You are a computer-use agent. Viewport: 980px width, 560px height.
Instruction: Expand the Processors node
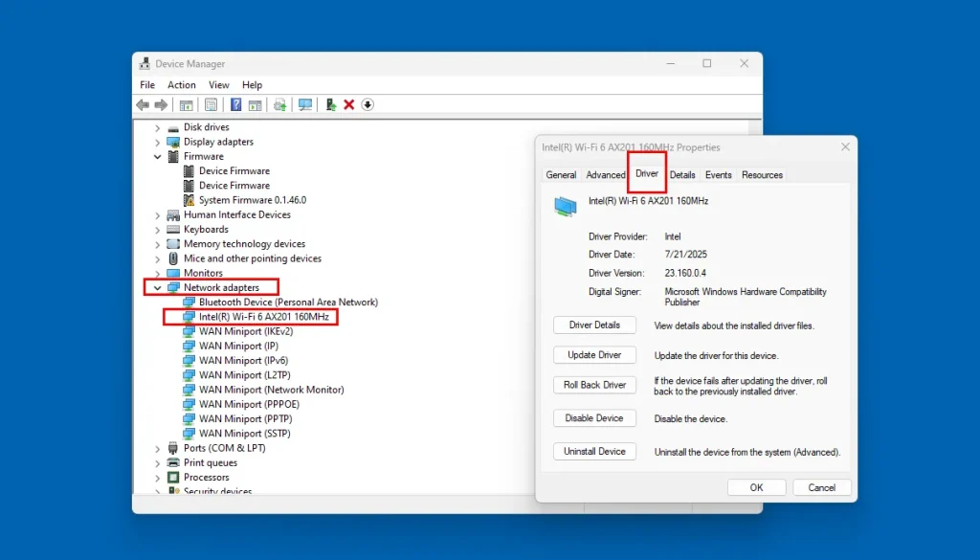(x=158, y=478)
